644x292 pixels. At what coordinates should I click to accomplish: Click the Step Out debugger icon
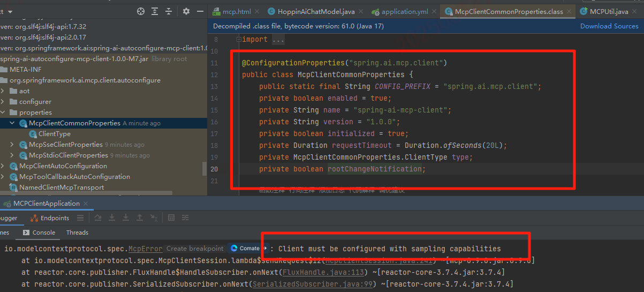click(x=140, y=218)
